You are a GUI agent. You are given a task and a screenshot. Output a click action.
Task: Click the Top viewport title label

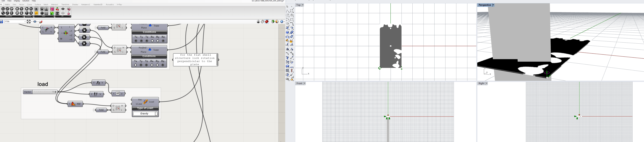tap(298, 5)
